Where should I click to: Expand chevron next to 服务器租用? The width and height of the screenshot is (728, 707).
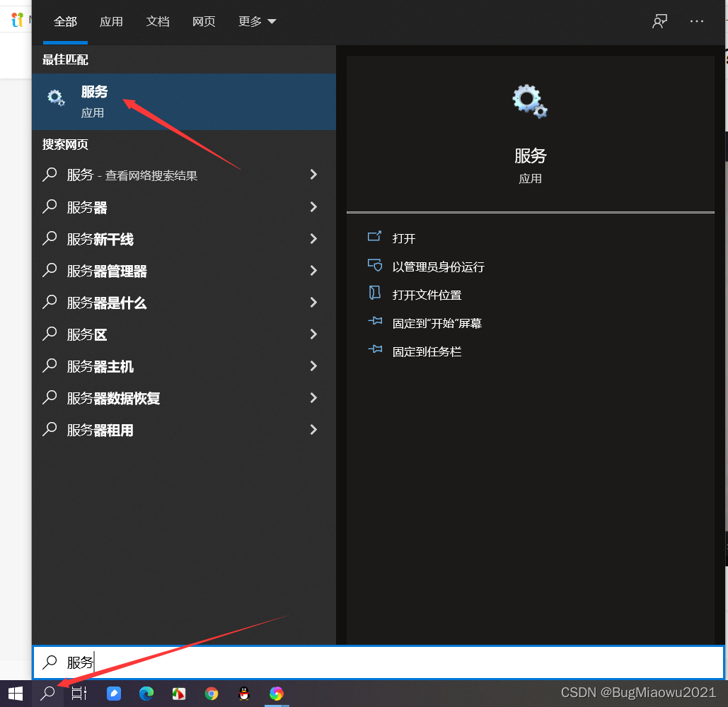click(313, 430)
